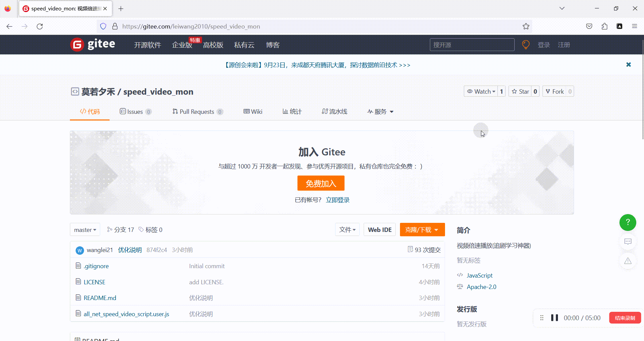This screenshot has width=644, height=341.
Task: Reload the current page
Action: pos(40,26)
